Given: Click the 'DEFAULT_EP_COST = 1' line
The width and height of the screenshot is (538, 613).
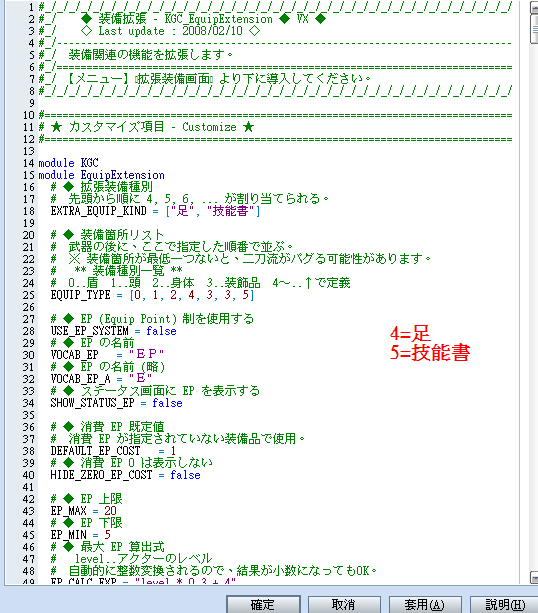Looking at the screenshot, I should [x=113, y=451].
